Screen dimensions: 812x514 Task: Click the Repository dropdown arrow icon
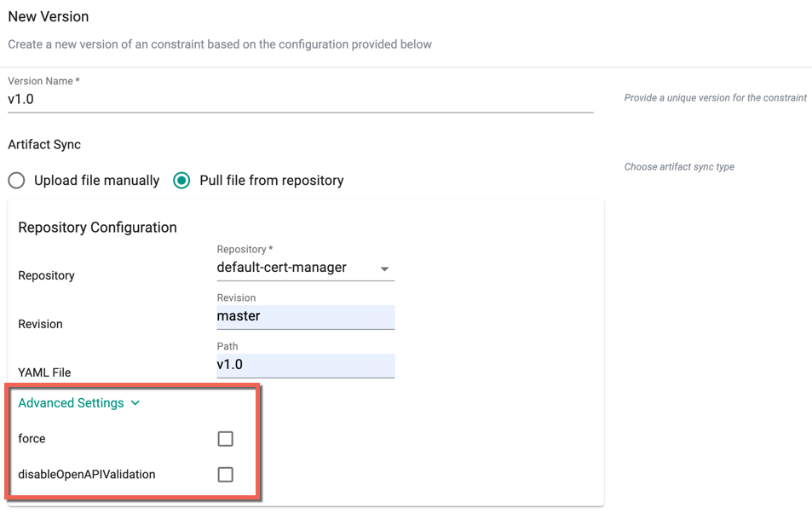click(x=384, y=269)
